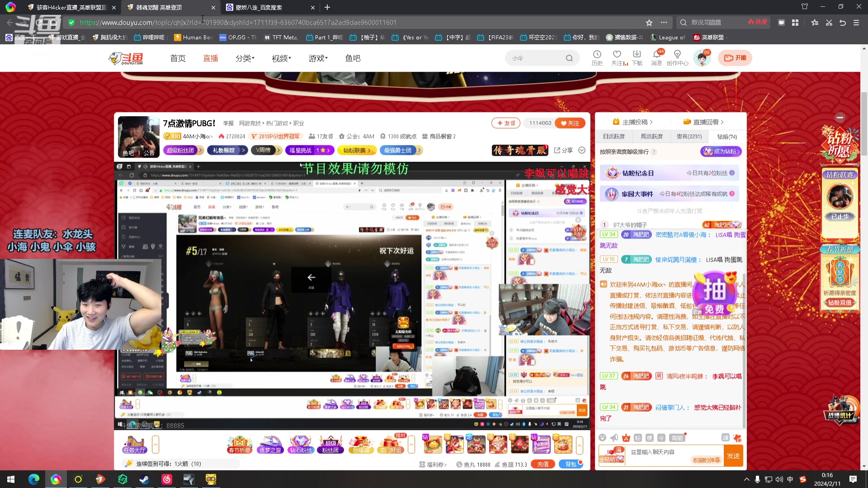This screenshot has width=868, height=488.
Task: Open 逐梦之旅 activity icon
Action: [x=270, y=445]
